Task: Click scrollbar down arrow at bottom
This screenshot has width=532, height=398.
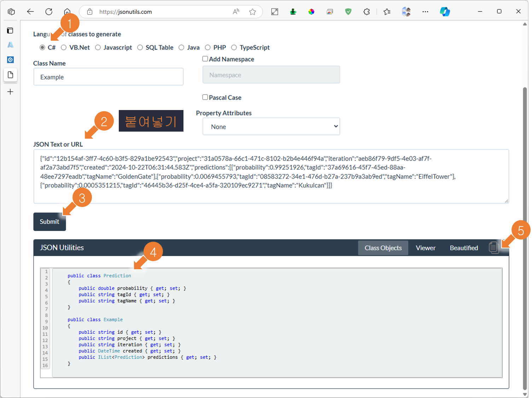Action: coord(525,394)
